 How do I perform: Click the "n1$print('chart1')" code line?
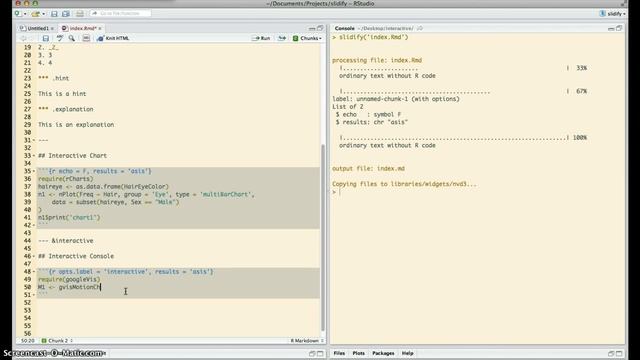(69, 218)
